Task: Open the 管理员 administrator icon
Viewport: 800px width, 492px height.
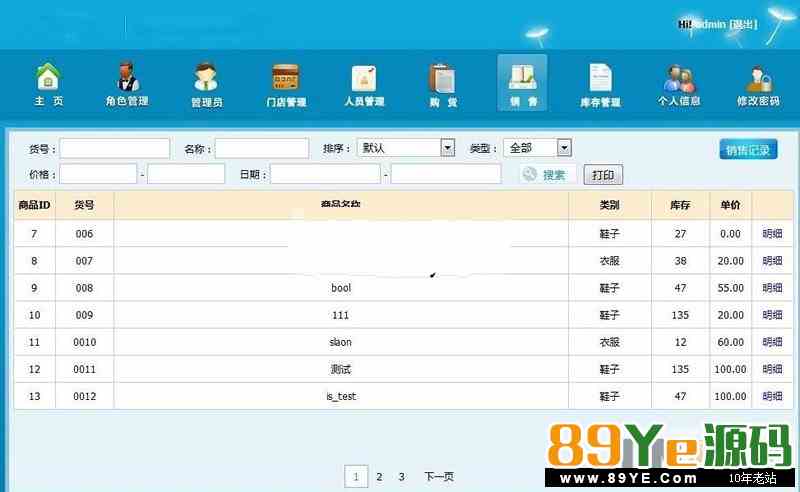Action: [206, 84]
